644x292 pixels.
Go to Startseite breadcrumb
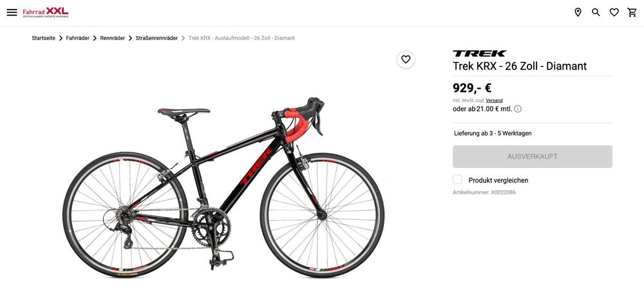click(44, 38)
